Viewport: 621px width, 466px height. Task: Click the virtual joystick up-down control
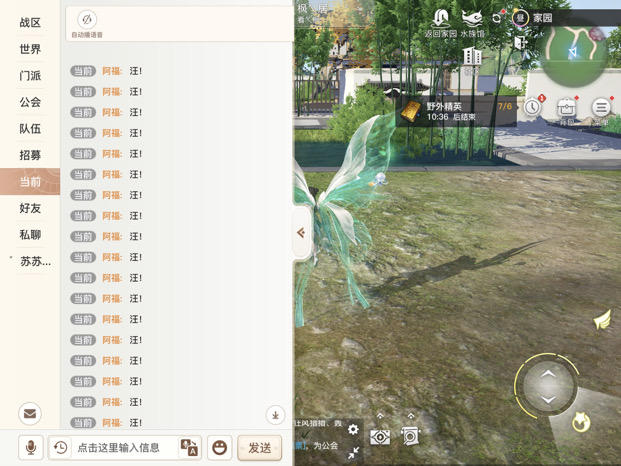(x=548, y=386)
